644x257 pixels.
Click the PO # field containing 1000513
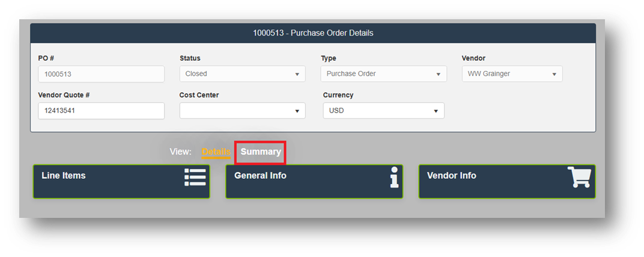click(101, 74)
